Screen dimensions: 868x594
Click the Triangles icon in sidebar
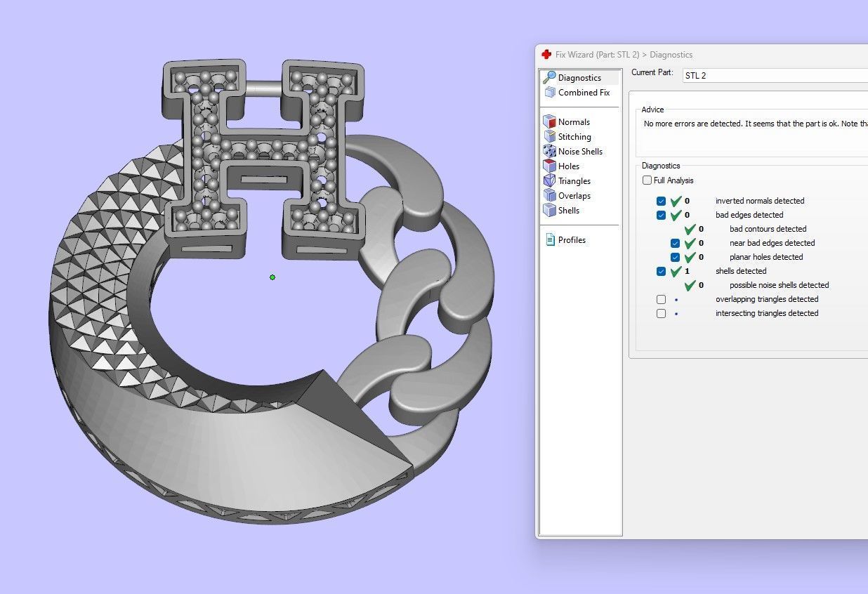pos(549,180)
